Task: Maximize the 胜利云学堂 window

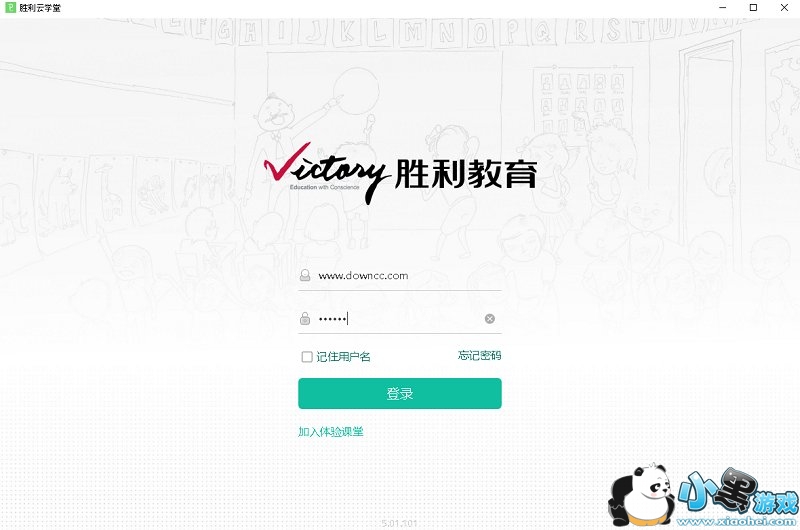Action: (x=754, y=8)
